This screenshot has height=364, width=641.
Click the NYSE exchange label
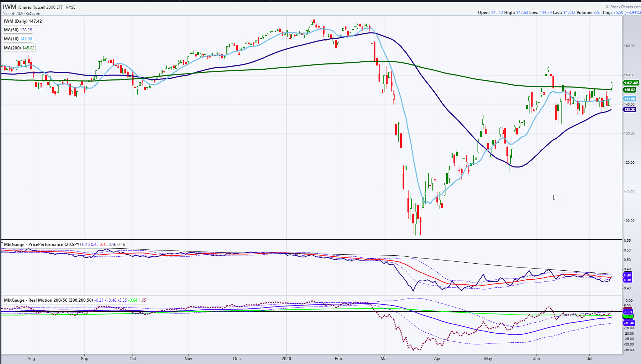tap(70, 7)
